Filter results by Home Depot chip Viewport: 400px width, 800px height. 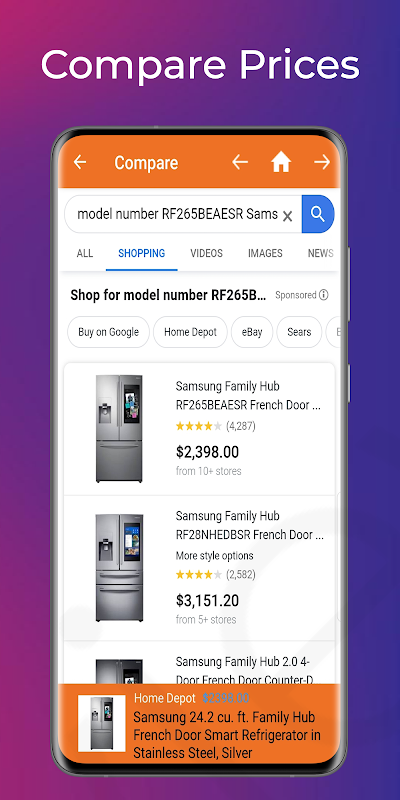pos(190,332)
